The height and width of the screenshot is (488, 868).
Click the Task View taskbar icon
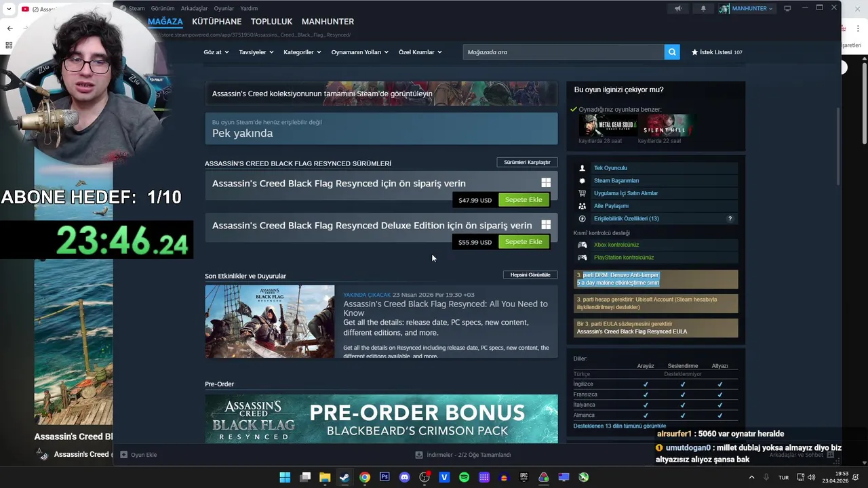pos(305,477)
